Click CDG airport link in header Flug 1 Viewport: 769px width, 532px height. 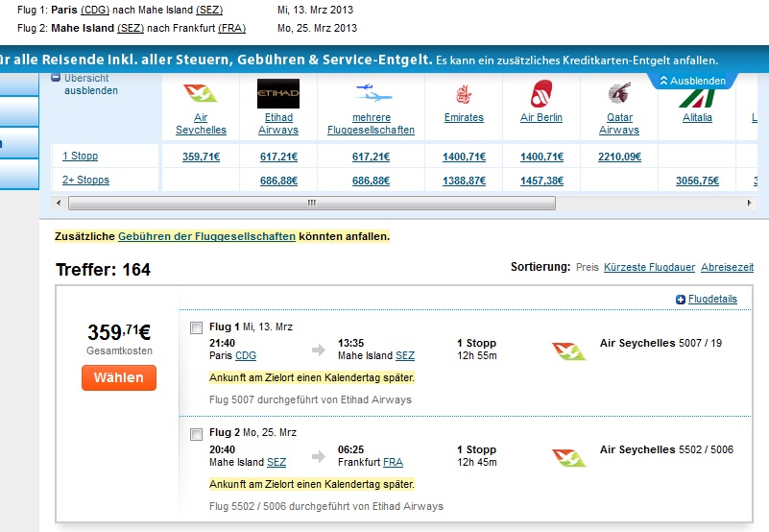(95, 10)
